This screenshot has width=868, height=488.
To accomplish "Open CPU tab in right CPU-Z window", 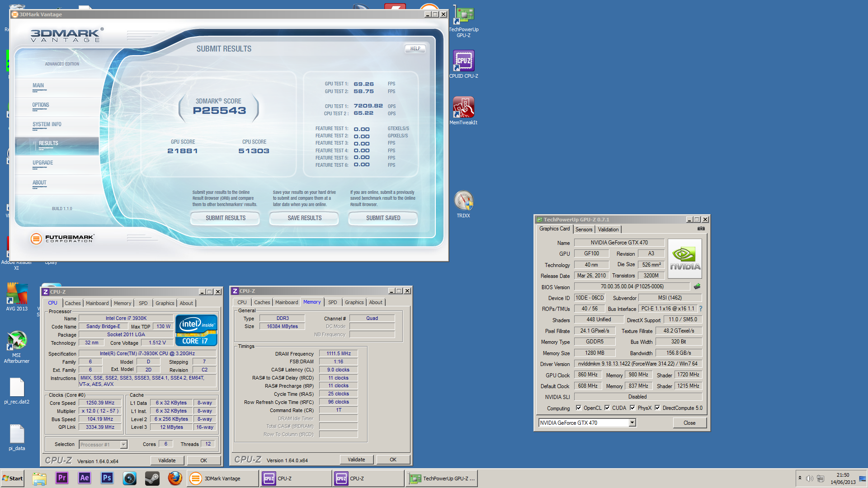I will point(242,302).
